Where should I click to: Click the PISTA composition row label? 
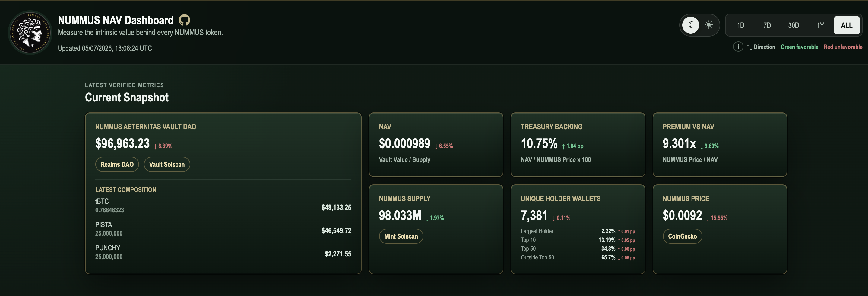click(103, 224)
